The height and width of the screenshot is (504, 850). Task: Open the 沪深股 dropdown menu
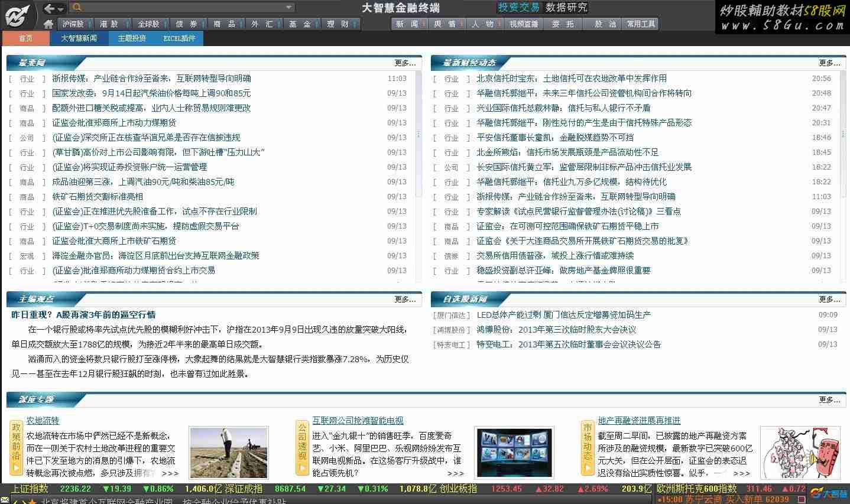click(x=75, y=24)
